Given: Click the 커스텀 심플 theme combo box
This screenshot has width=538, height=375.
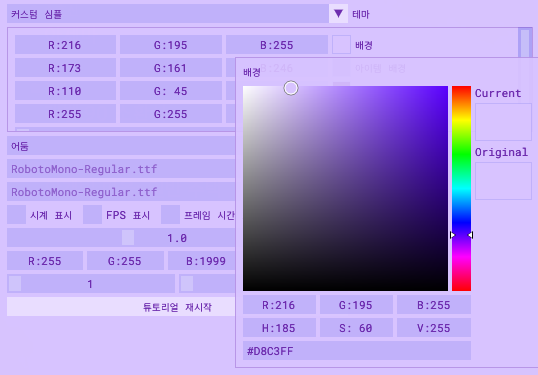Looking at the screenshot, I should point(168,14).
